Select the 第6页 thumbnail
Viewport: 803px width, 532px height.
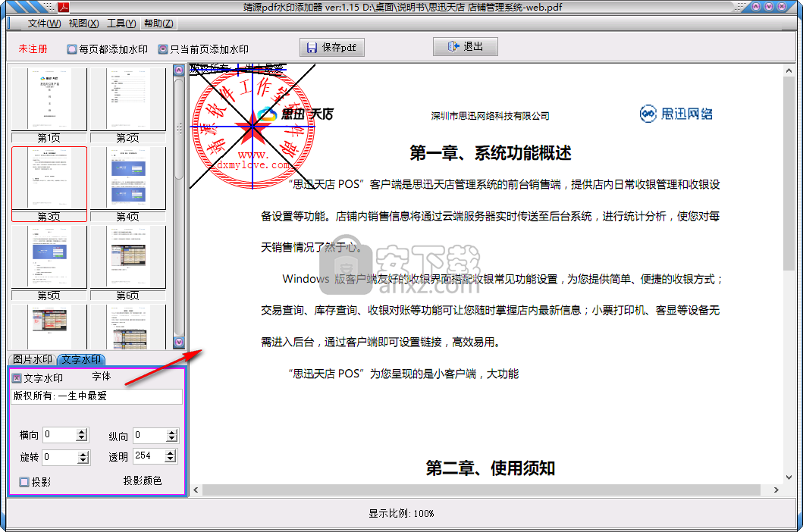pyautogui.click(x=128, y=263)
